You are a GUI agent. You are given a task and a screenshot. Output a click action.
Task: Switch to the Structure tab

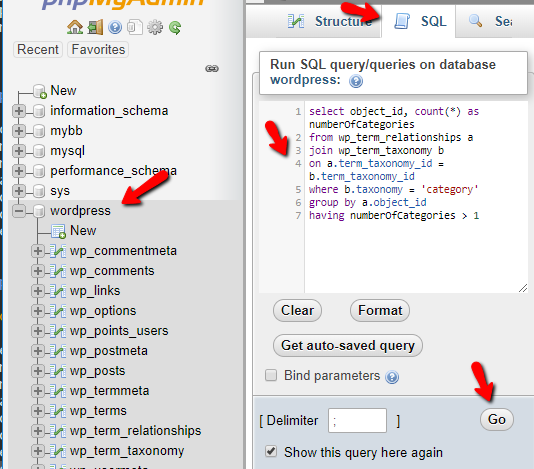(x=330, y=21)
